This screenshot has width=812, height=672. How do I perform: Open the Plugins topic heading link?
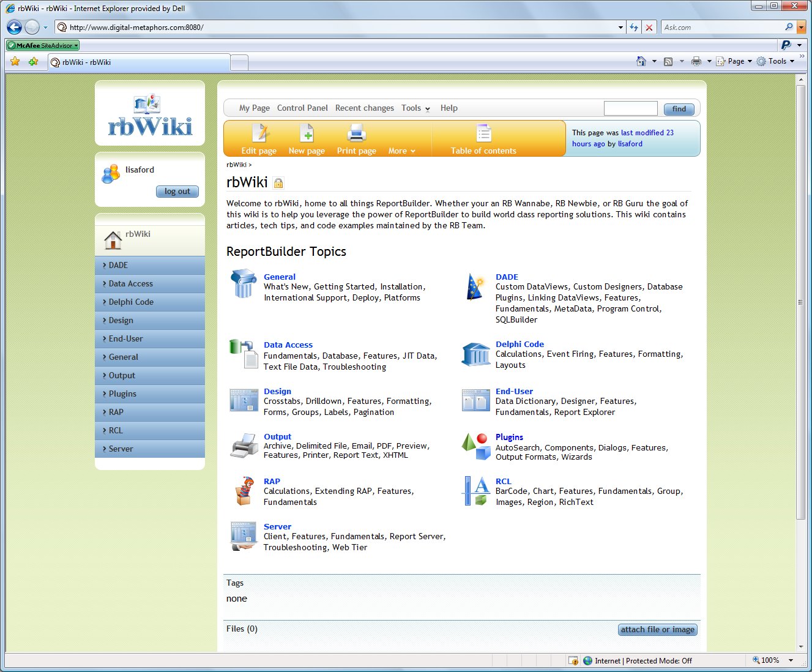tap(509, 438)
